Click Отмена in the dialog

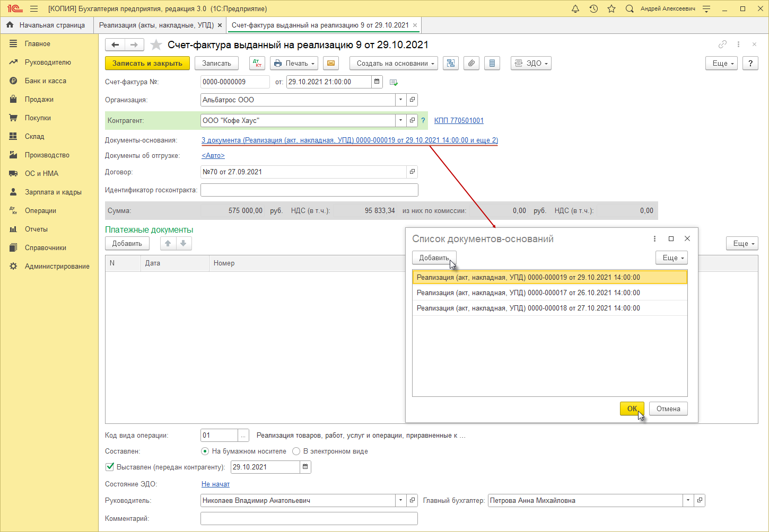[668, 409]
